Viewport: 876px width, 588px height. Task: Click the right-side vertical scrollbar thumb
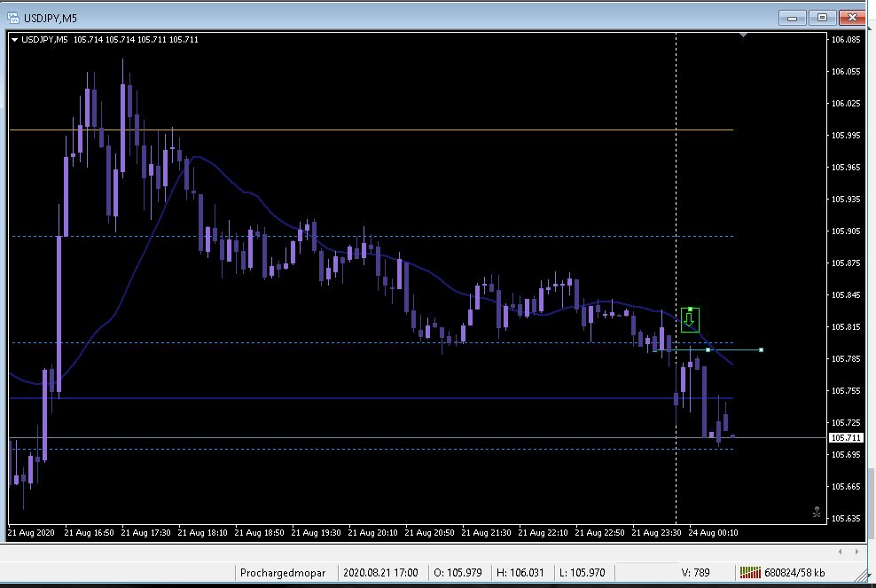[871, 506]
